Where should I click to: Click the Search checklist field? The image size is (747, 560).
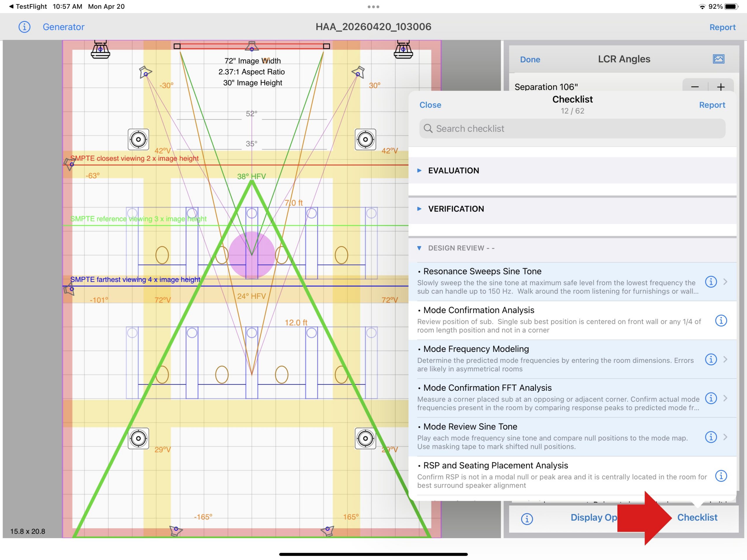[x=572, y=129]
